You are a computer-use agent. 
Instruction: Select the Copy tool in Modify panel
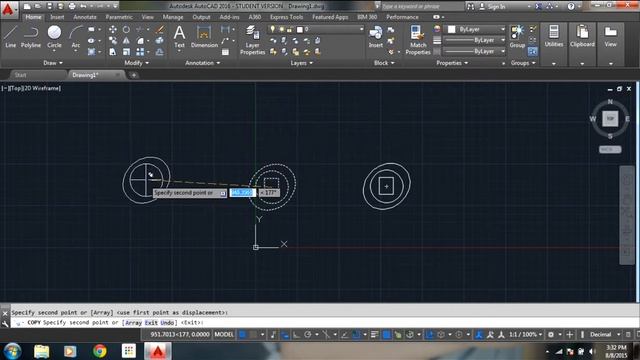tap(113, 40)
